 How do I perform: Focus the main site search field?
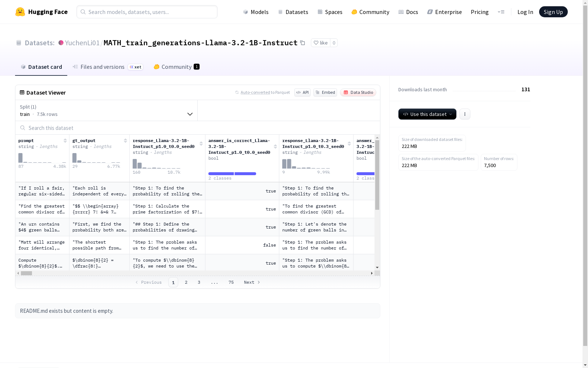[147, 12]
